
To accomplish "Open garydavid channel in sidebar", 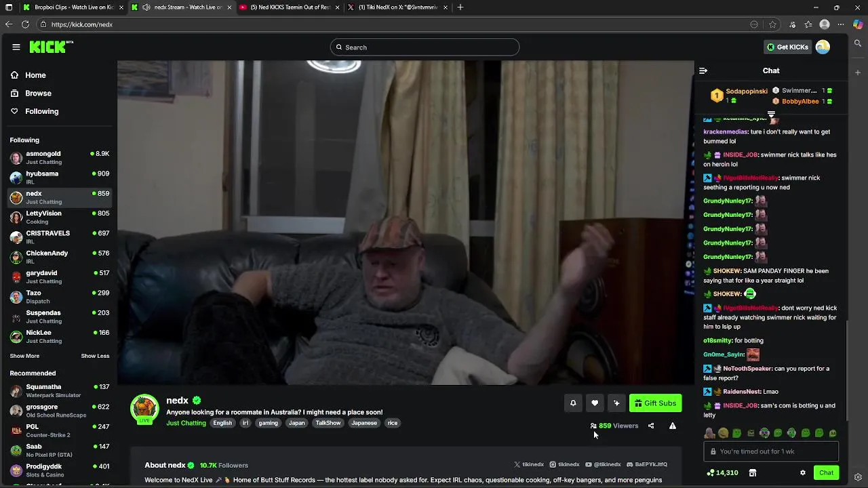I will point(60,277).
